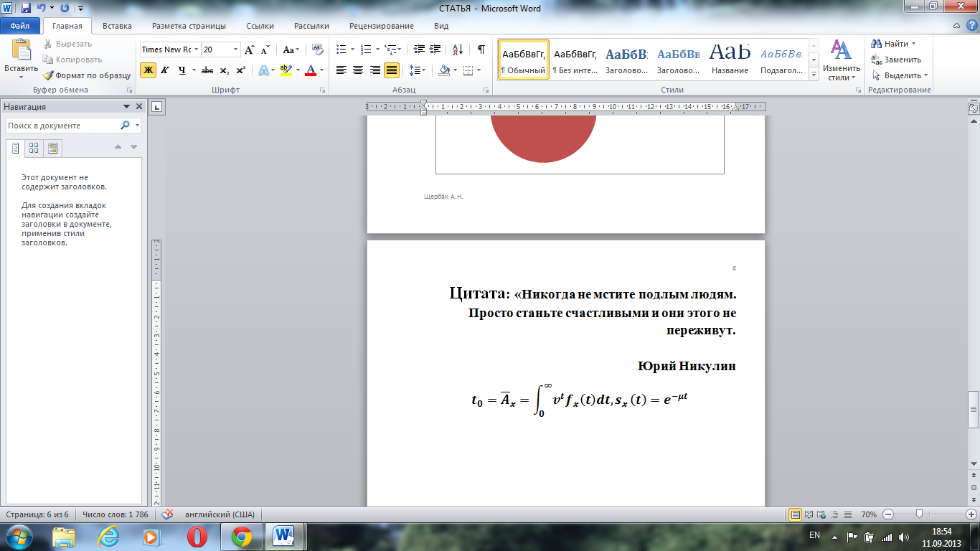
Task: Apply numbered list
Action: [x=366, y=50]
